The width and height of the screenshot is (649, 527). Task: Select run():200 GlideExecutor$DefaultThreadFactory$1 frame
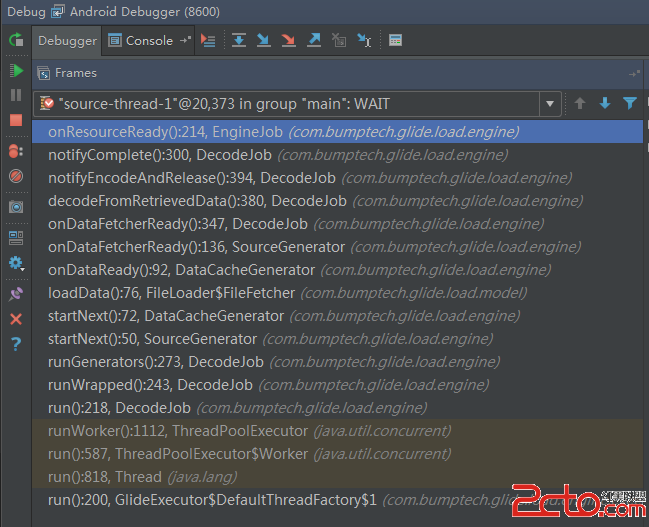click(x=337, y=500)
